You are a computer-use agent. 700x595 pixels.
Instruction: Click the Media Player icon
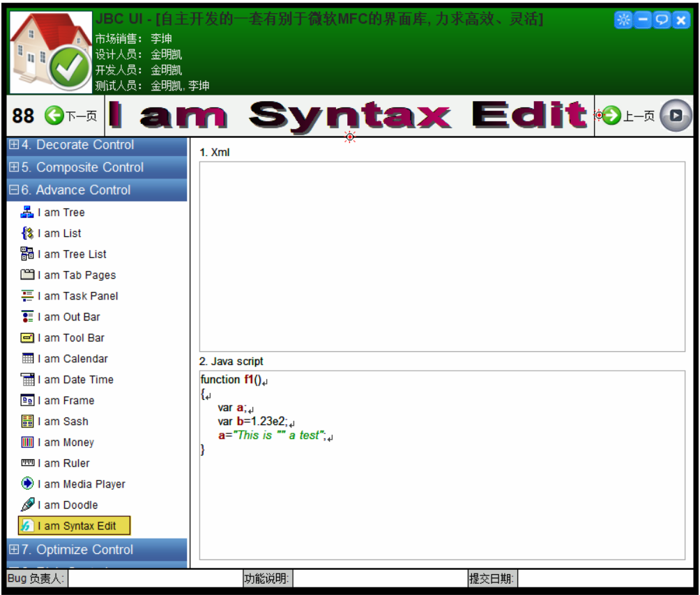[27, 484]
